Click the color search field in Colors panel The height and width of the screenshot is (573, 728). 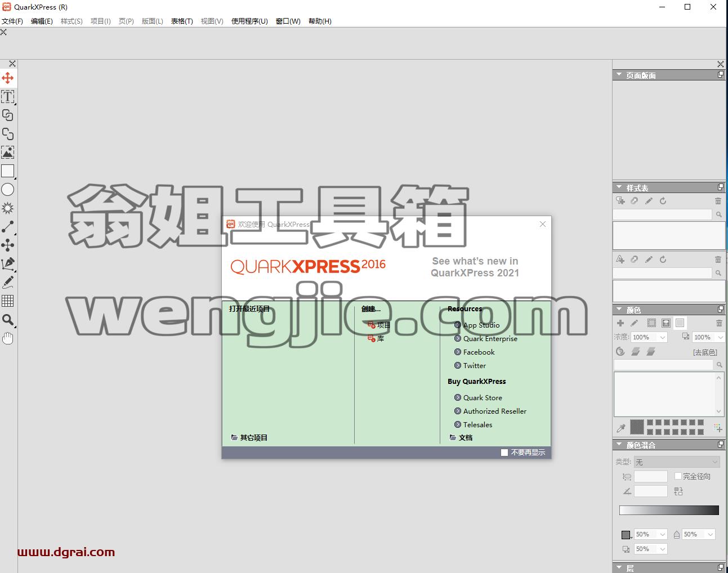pyautogui.click(x=664, y=365)
